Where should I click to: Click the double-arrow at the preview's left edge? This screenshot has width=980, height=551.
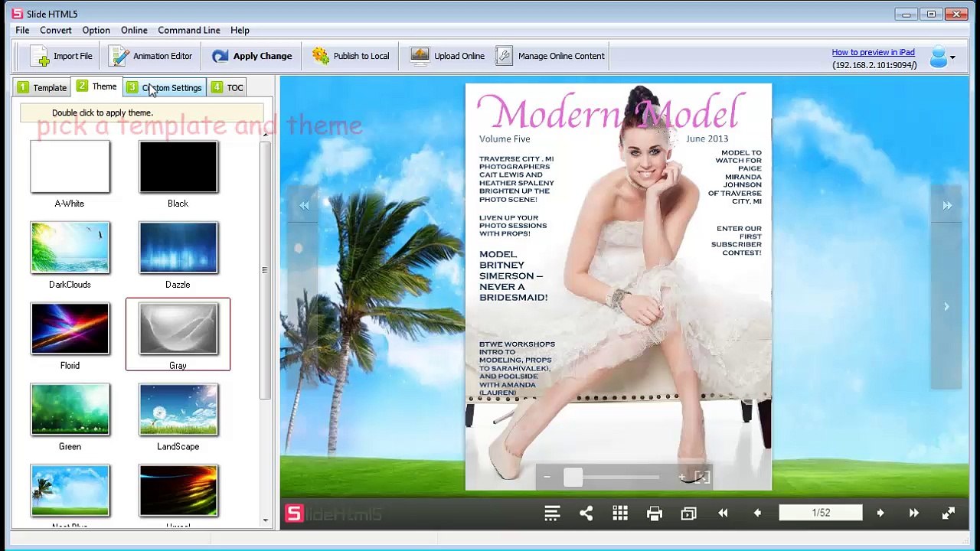(x=304, y=205)
